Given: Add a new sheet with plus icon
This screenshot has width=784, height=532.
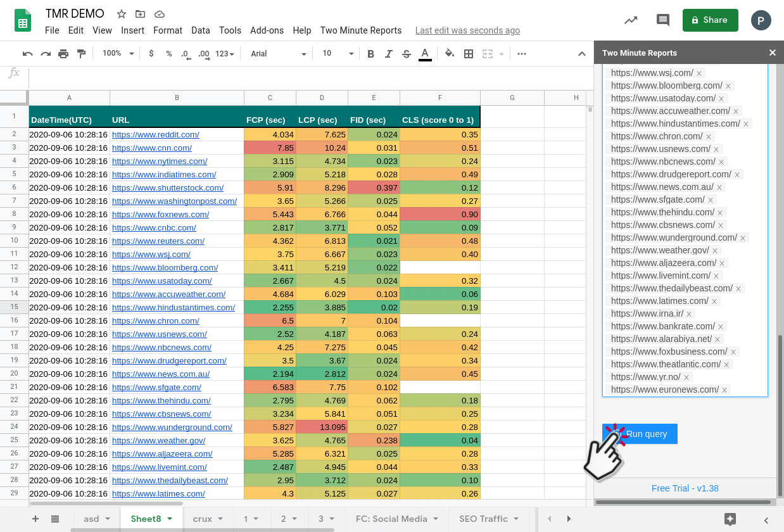Looking at the screenshot, I should point(35,519).
